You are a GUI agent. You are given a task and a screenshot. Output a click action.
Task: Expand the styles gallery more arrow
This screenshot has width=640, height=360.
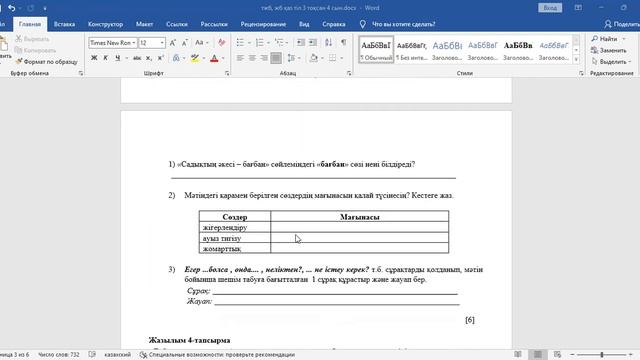coord(576,59)
